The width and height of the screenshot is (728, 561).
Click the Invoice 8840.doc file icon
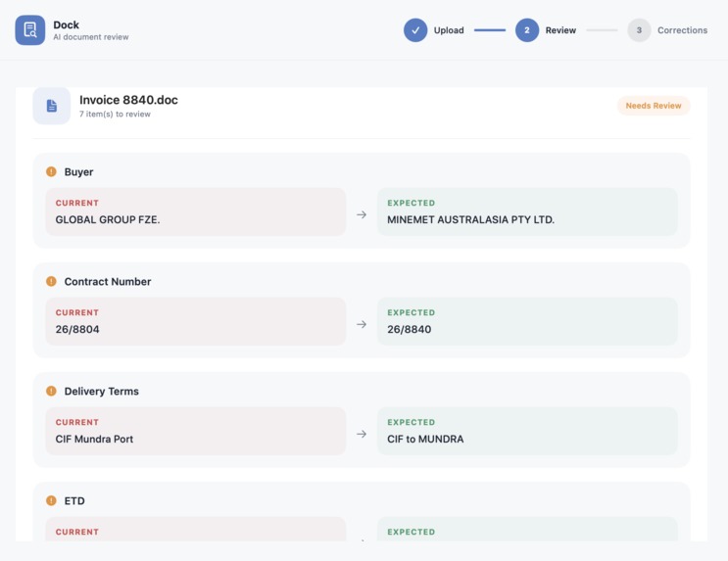pyautogui.click(x=52, y=106)
